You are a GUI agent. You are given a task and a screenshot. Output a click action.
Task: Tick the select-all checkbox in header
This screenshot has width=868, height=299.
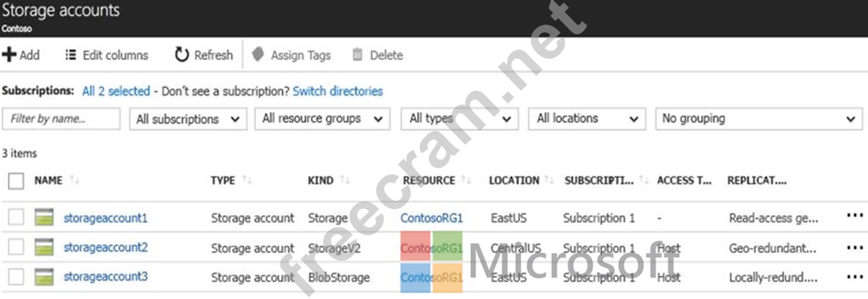(x=16, y=181)
